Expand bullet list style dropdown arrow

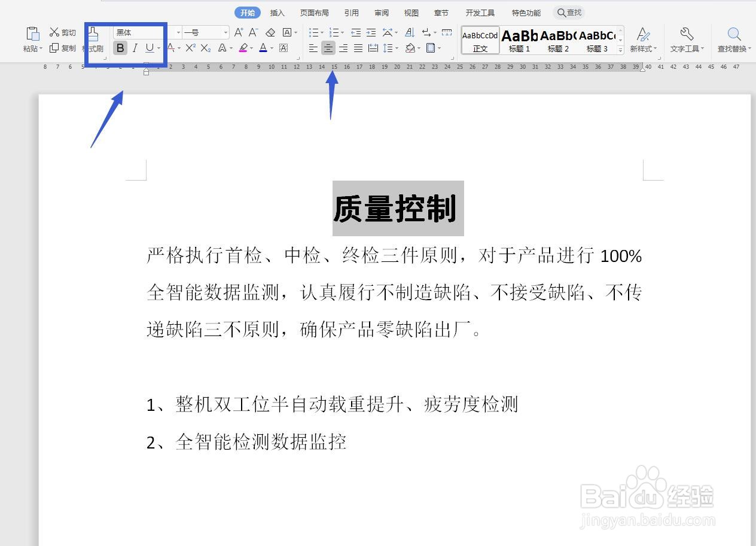[x=322, y=33]
